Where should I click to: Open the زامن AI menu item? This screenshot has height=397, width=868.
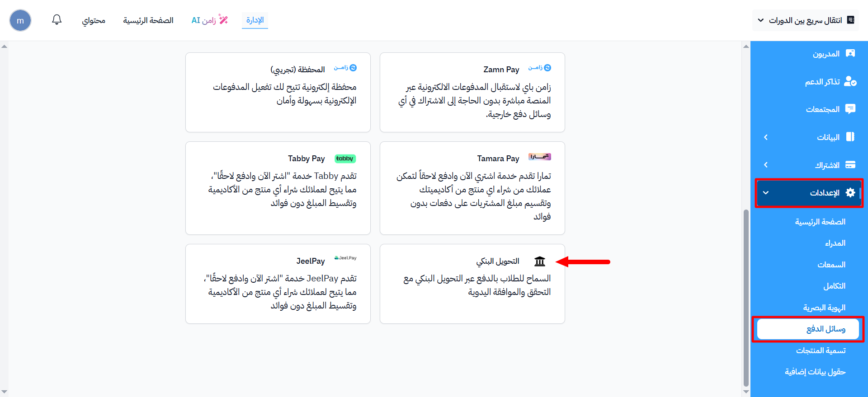tap(209, 20)
